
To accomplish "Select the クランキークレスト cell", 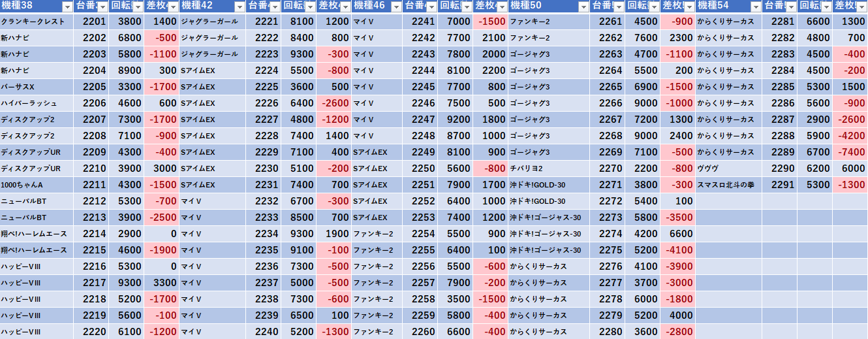I will point(37,22).
